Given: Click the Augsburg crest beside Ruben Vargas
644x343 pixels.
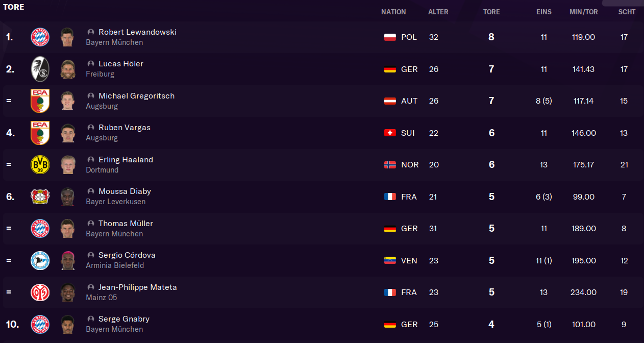Looking at the screenshot, I should pyautogui.click(x=40, y=133).
